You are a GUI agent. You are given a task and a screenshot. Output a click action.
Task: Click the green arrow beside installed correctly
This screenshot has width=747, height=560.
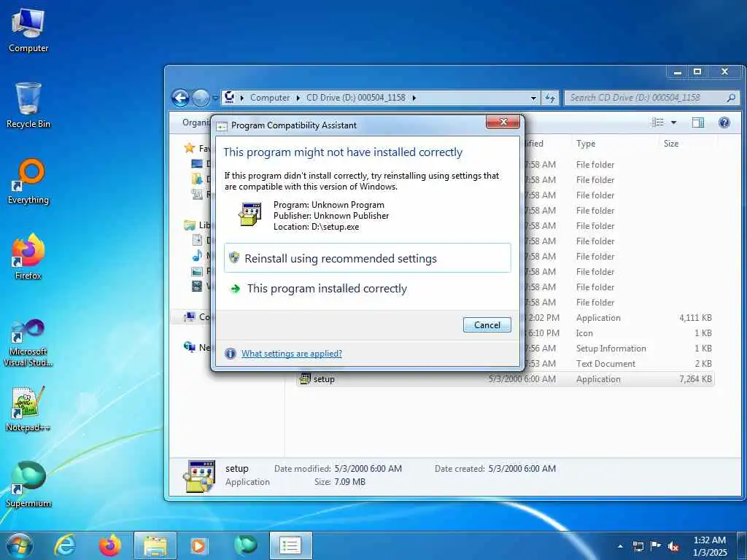236,289
